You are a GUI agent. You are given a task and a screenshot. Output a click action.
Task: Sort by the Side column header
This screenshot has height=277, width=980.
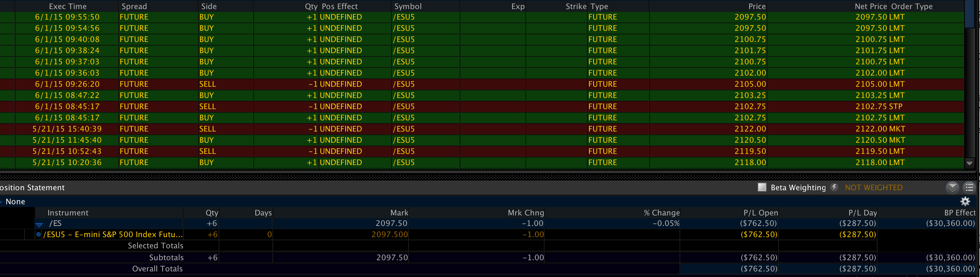click(209, 6)
